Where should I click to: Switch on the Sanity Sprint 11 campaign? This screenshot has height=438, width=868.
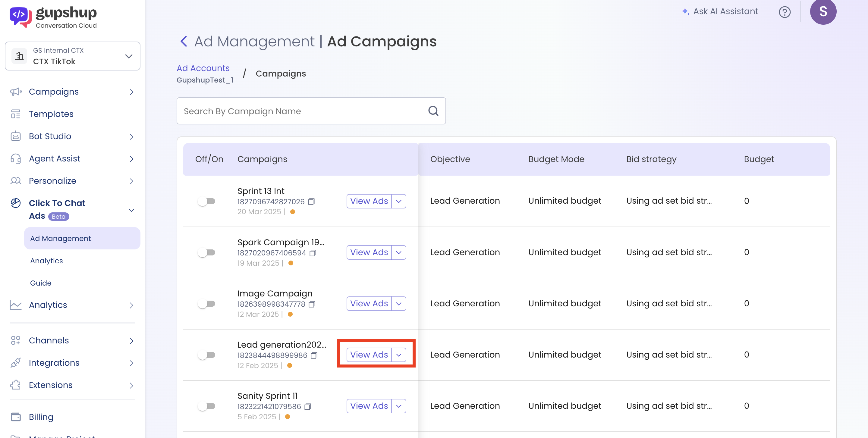click(x=206, y=406)
